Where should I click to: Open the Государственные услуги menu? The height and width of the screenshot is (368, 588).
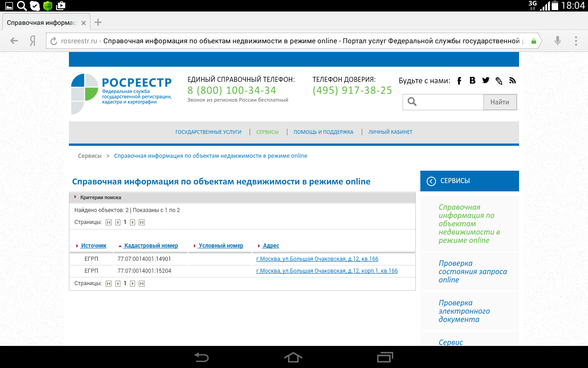(208, 132)
